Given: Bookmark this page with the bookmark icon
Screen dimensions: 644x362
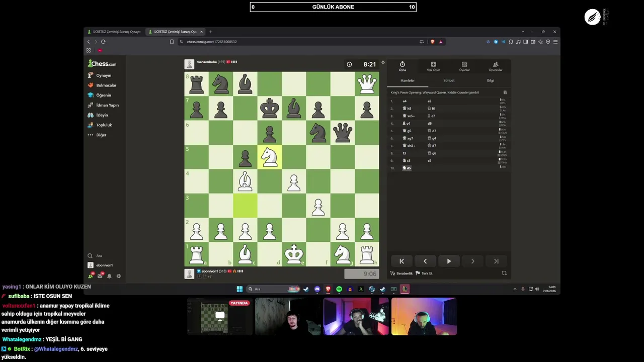Looking at the screenshot, I should 172,42.
